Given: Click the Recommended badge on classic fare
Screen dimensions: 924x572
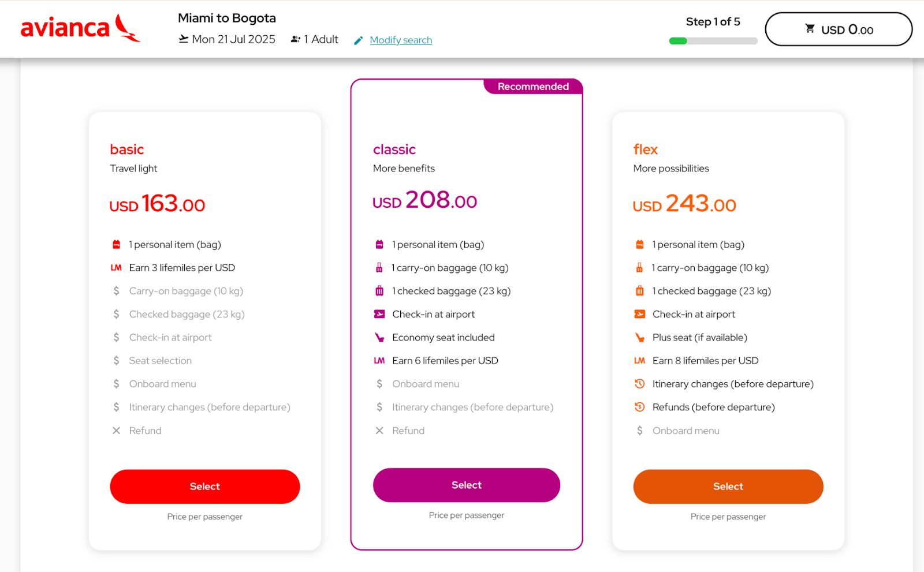Looking at the screenshot, I should 533,87.
